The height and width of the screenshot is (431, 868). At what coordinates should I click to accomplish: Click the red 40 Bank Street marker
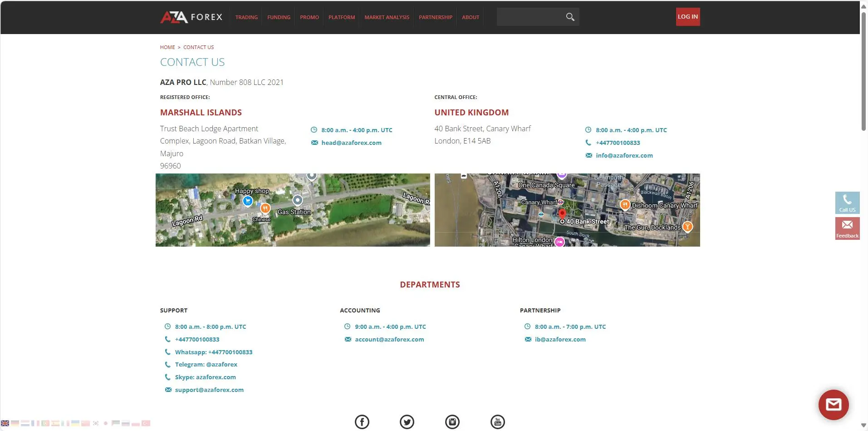click(x=562, y=213)
